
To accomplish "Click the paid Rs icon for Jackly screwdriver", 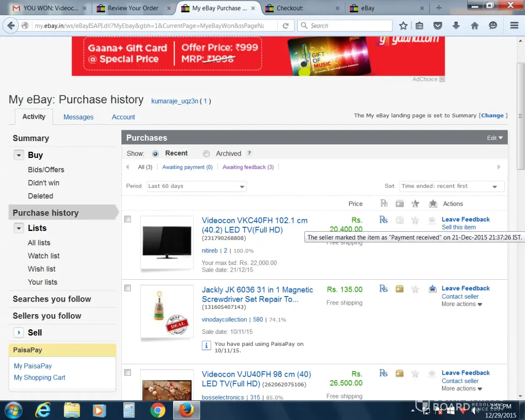I will [x=383, y=289].
